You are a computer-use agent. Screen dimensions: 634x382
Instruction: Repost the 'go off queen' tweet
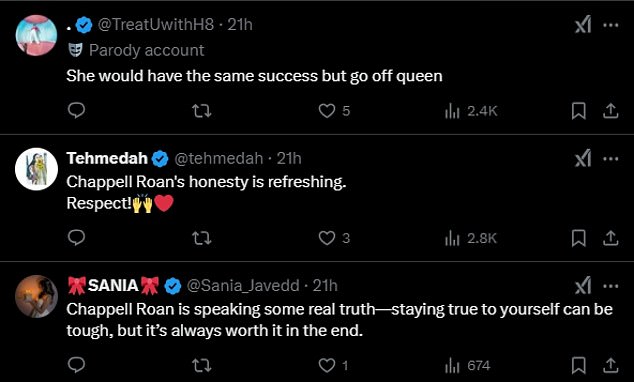201,111
